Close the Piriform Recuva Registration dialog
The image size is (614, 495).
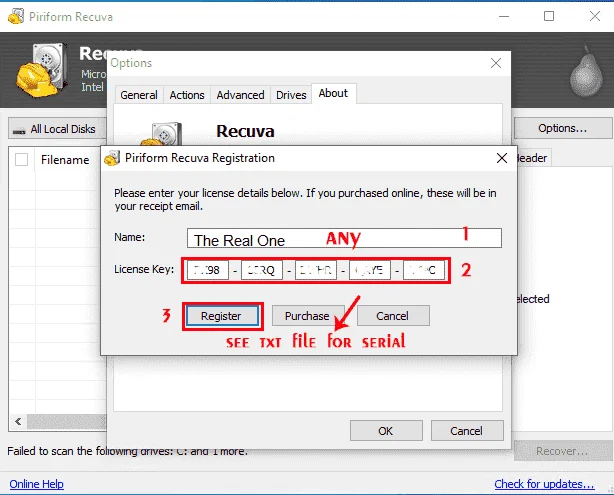point(502,158)
